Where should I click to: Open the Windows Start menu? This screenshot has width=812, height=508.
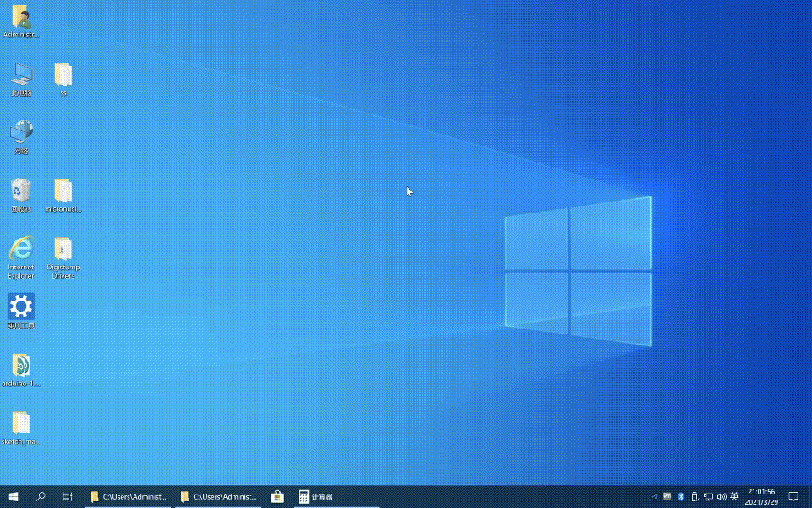[14, 497]
